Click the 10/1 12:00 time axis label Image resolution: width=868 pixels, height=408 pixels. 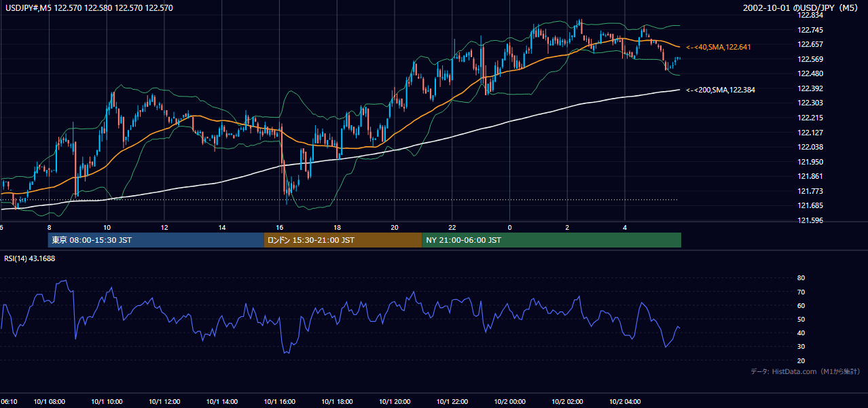click(x=164, y=402)
